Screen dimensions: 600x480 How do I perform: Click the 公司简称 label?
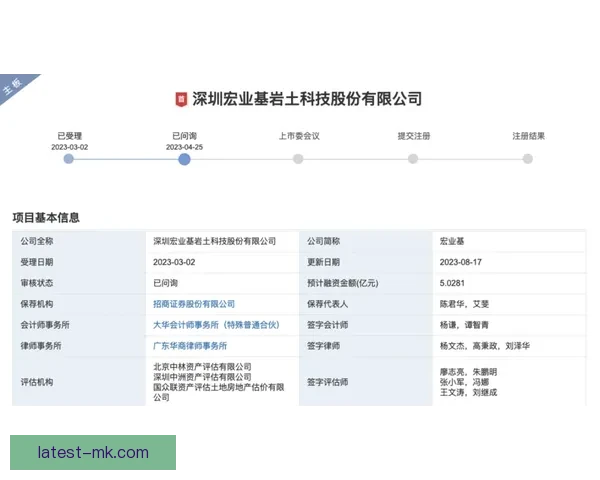(323, 241)
